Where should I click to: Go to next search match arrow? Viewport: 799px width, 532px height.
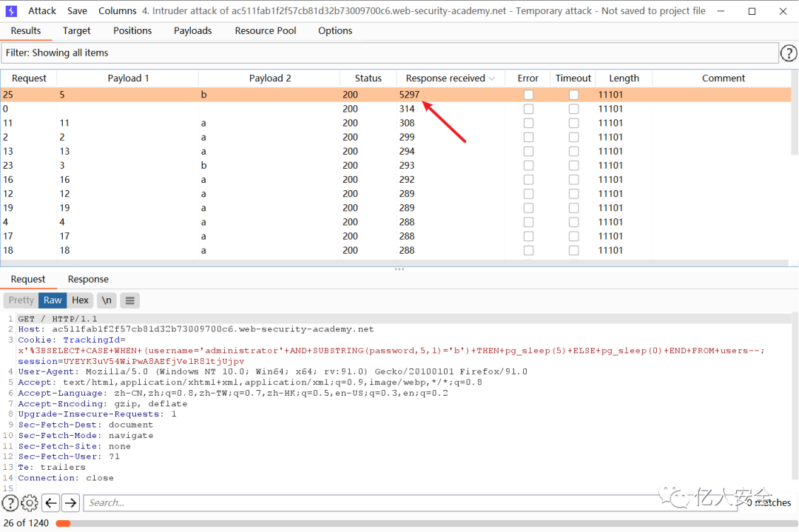(71, 503)
